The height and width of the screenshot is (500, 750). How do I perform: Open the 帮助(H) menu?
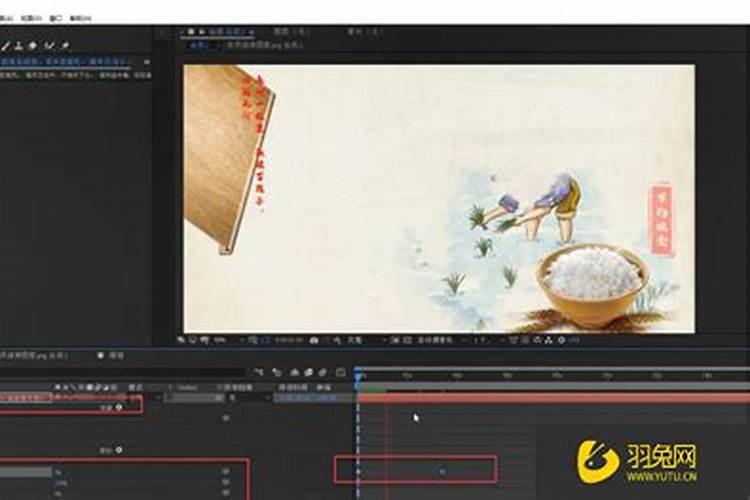pyautogui.click(x=80, y=18)
